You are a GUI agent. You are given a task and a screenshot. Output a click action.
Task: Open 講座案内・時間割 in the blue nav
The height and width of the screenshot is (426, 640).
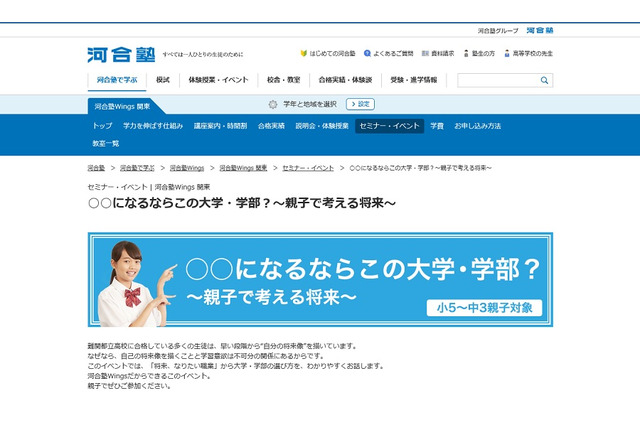pos(220,126)
